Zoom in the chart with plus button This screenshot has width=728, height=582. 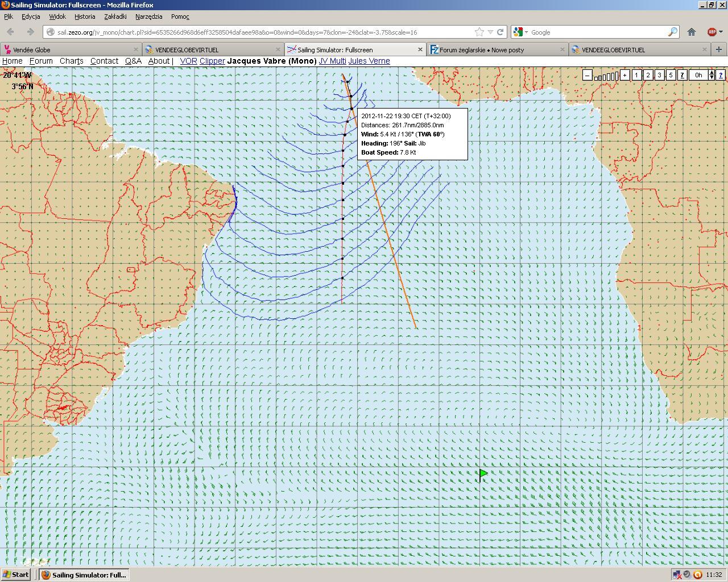(x=624, y=75)
